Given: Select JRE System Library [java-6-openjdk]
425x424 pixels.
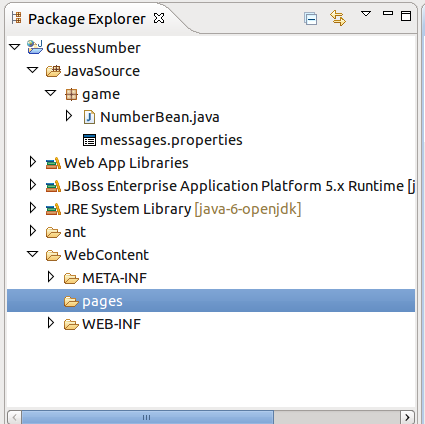Looking at the screenshot, I should click(x=183, y=209).
